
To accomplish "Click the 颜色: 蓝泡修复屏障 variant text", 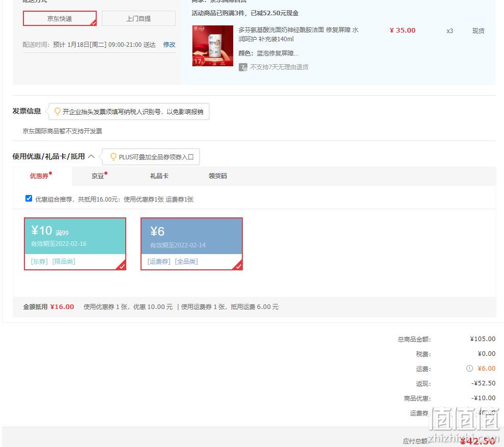I will [x=268, y=53].
